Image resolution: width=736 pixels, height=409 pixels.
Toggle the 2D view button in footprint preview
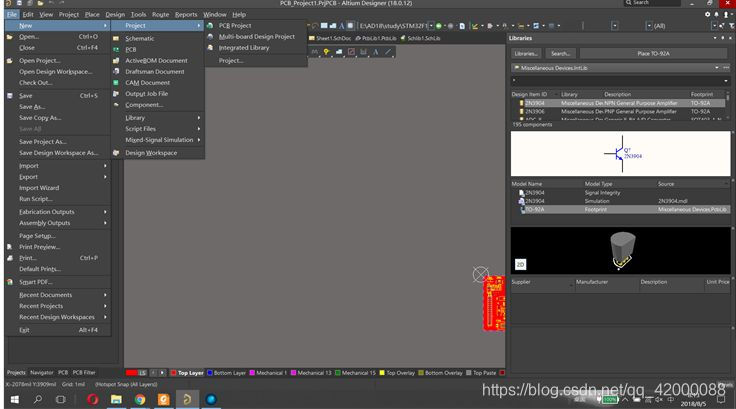[520, 266]
